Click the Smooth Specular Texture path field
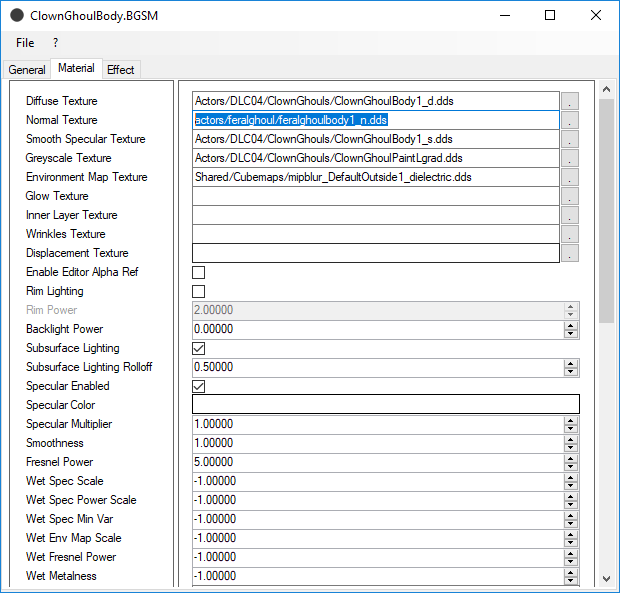The height and width of the screenshot is (593, 620). [376, 139]
